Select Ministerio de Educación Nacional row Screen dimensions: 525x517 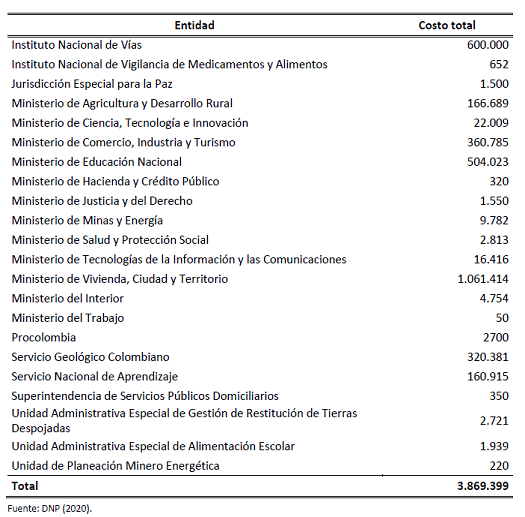point(260,162)
